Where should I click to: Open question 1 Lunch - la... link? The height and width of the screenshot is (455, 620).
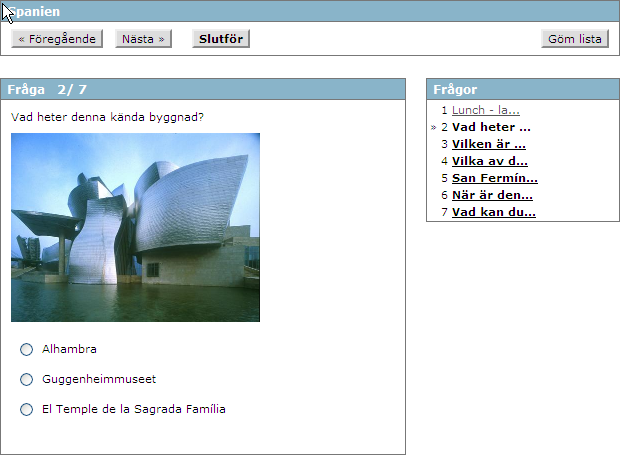tap(486, 110)
